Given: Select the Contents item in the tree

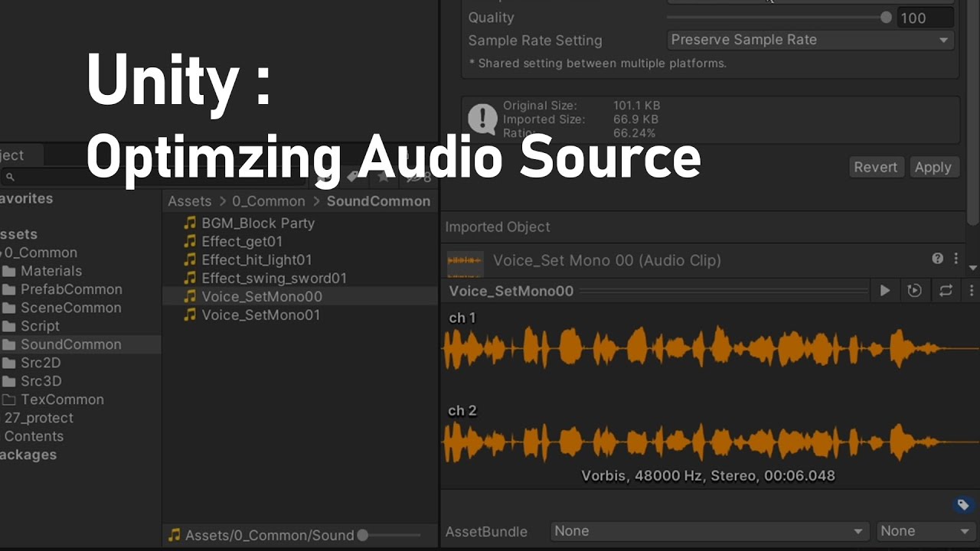Looking at the screenshot, I should [x=34, y=436].
